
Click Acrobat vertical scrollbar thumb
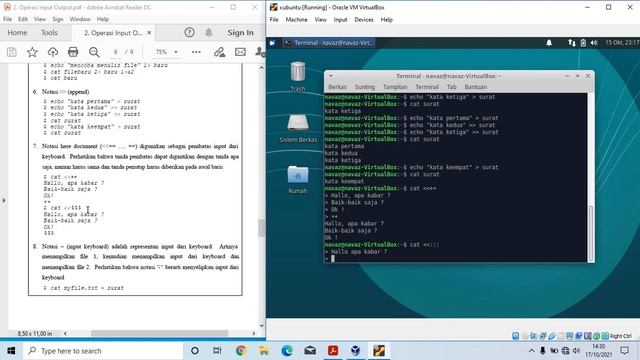262,228
